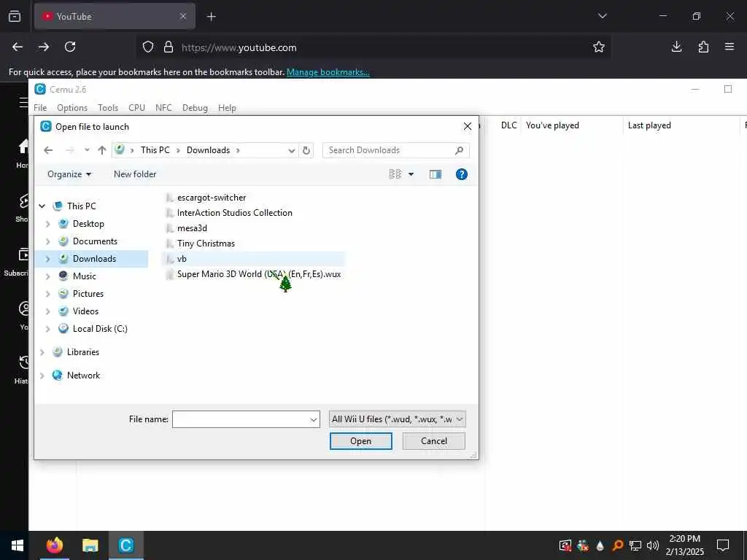Sort Cemu list by Last played
Viewport: 747px width, 560px height.
[649, 125]
